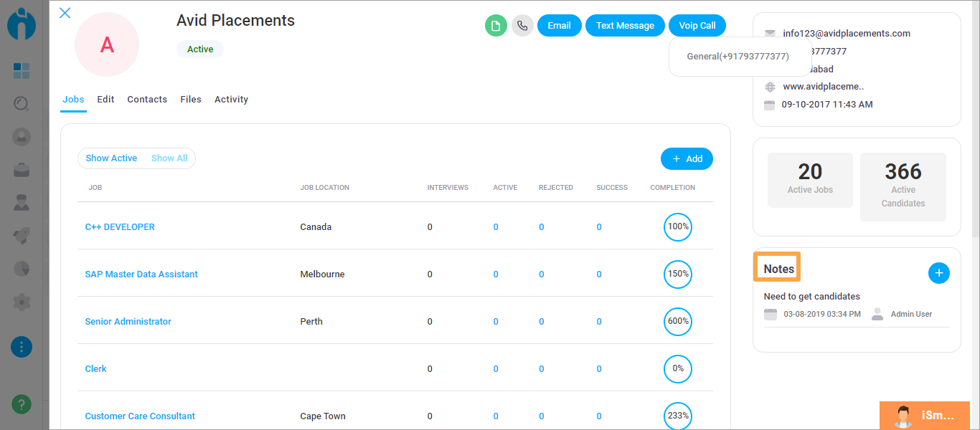The image size is (980, 430).
Task: Click the envelope icon beside company email
Action: (x=770, y=34)
